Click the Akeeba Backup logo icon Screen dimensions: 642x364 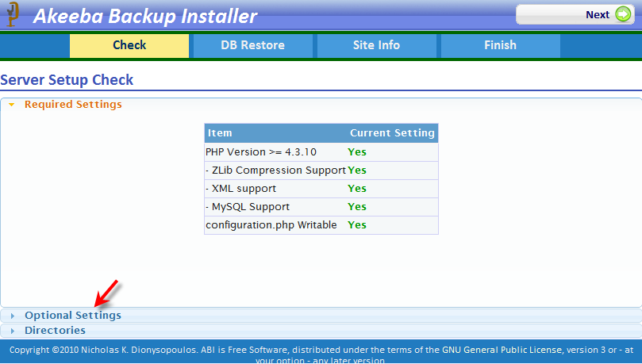click(x=13, y=14)
